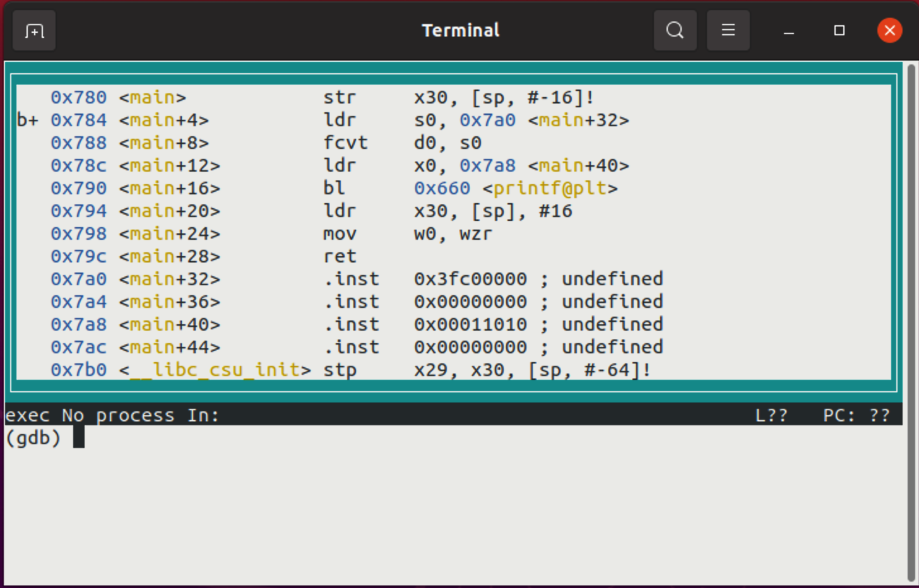The image size is (919, 588).
Task: Maximize the Terminal window
Action: click(x=839, y=30)
